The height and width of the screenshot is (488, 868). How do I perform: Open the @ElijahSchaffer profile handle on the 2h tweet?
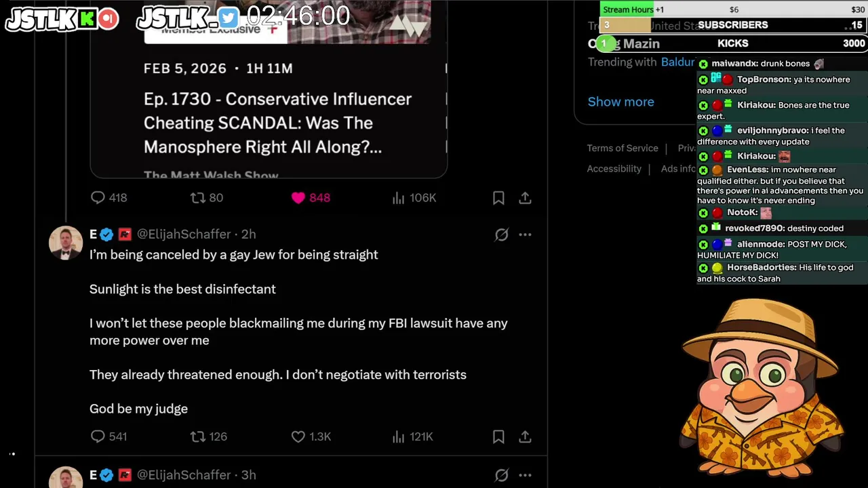click(184, 234)
